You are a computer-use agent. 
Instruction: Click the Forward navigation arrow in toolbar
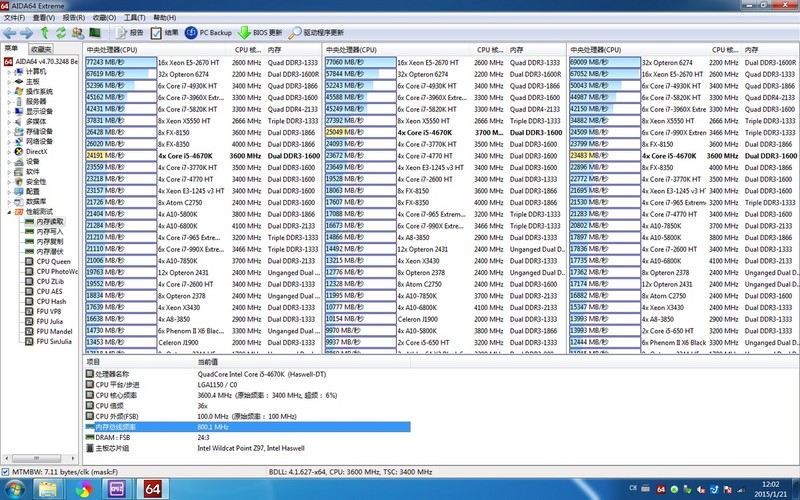pyautogui.click(x=27, y=33)
